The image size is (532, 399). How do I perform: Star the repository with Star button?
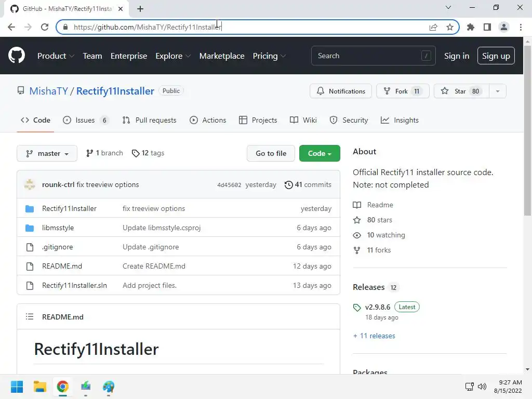(461, 91)
